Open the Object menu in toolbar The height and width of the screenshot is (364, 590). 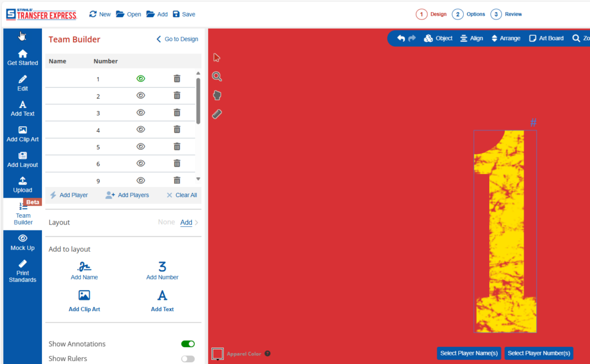coord(438,39)
